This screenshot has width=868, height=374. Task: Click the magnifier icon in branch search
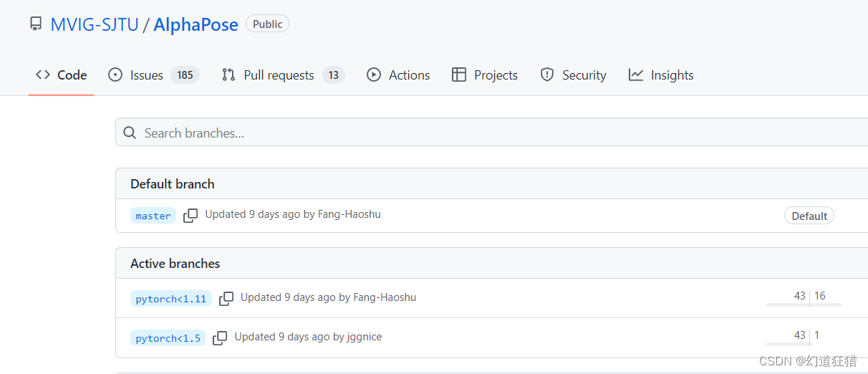[x=130, y=133]
